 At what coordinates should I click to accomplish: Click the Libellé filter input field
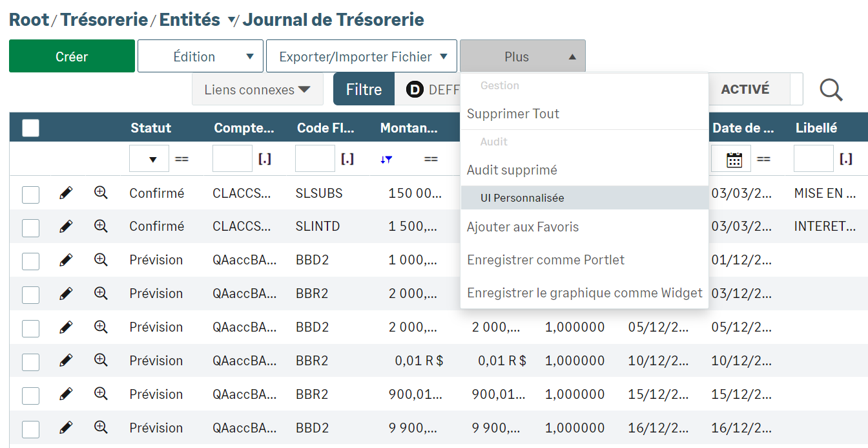coord(813,159)
